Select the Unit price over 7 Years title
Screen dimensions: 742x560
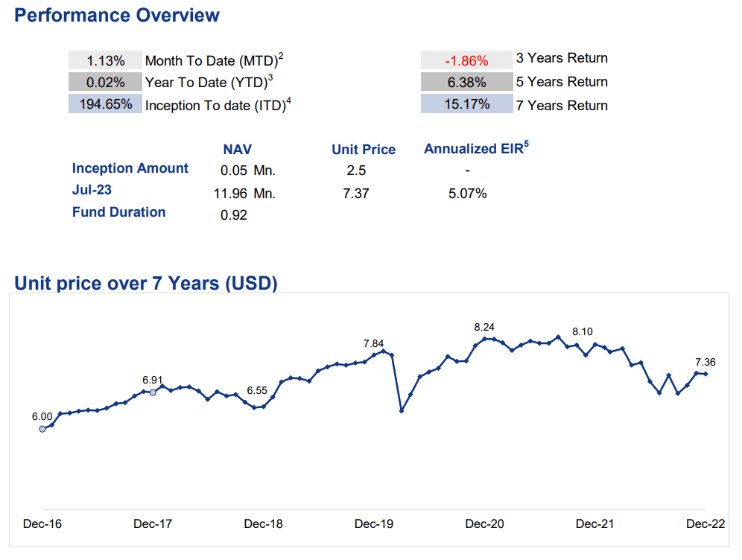coord(146,283)
